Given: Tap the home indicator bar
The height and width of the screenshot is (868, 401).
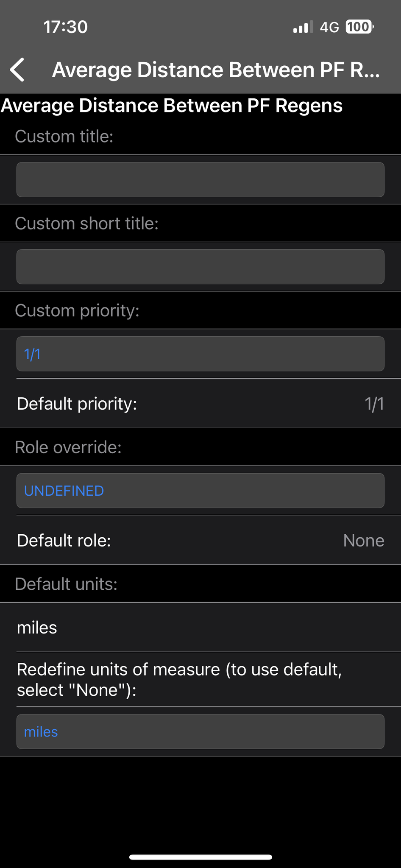Looking at the screenshot, I should click(200, 857).
